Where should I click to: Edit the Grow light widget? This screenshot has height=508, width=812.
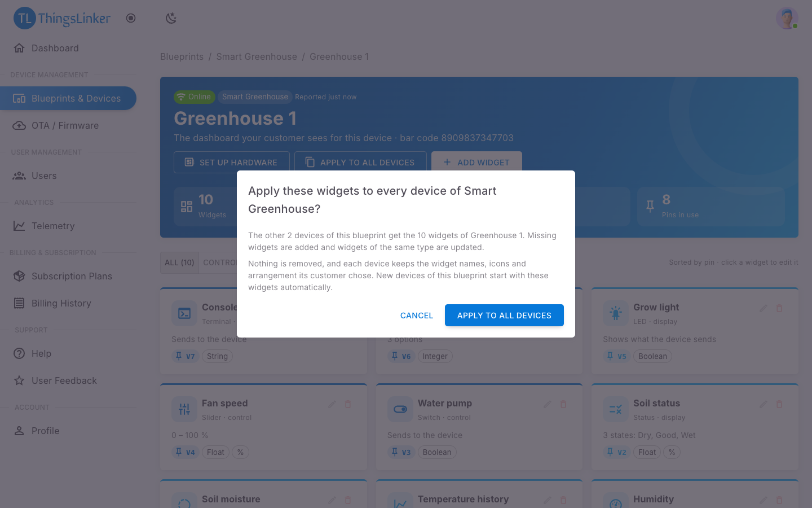click(x=763, y=308)
